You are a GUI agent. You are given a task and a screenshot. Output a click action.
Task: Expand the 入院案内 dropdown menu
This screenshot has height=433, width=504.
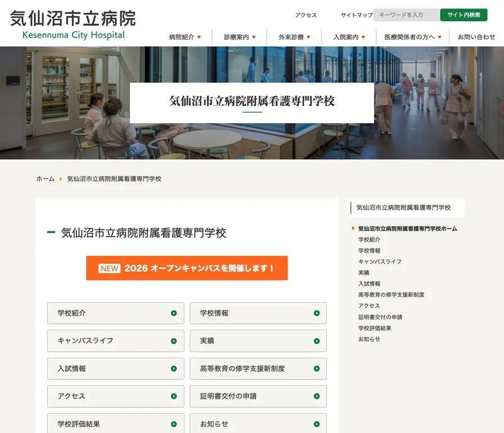click(x=349, y=37)
